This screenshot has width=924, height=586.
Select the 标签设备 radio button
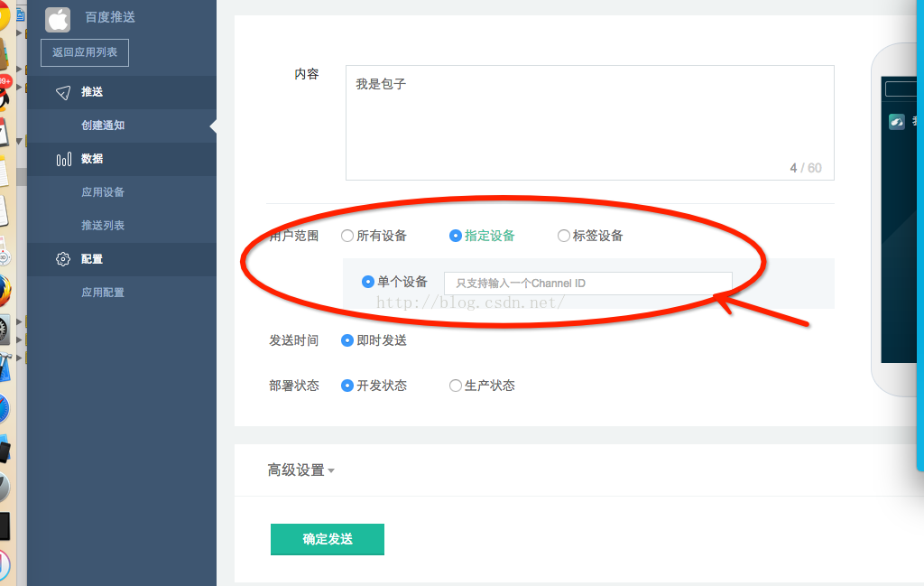pos(563,236)
